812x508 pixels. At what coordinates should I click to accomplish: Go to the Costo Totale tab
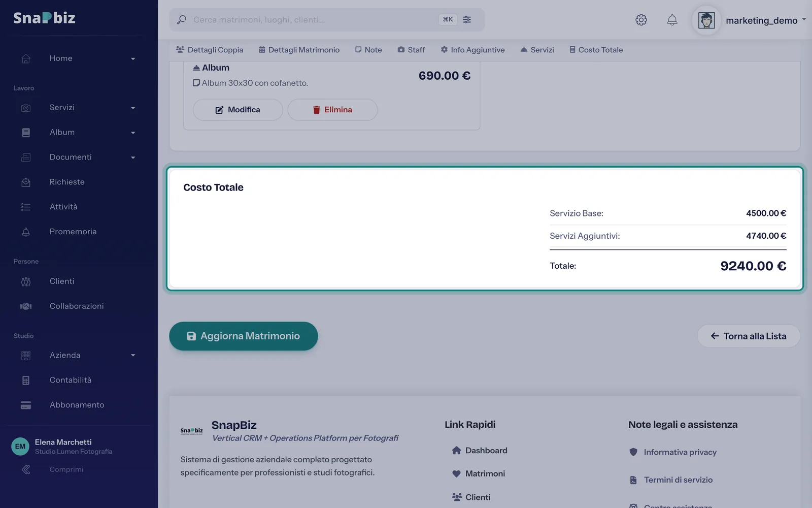click(x=596, y=50)
